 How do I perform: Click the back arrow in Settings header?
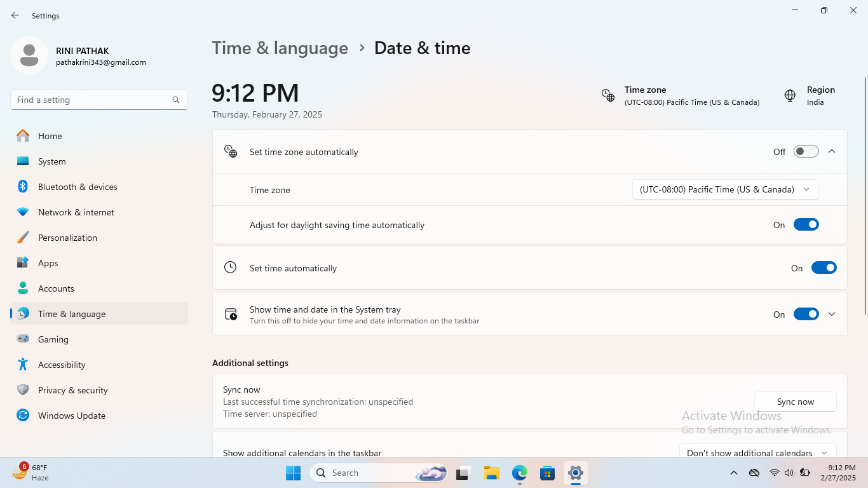[x=15, y=15]
